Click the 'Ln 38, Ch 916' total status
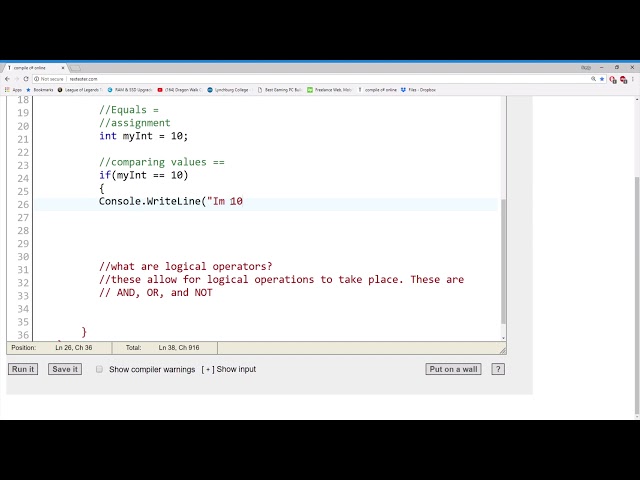Image resolution: width=640 pixels, height=480 pixels. tap(179, 348)
